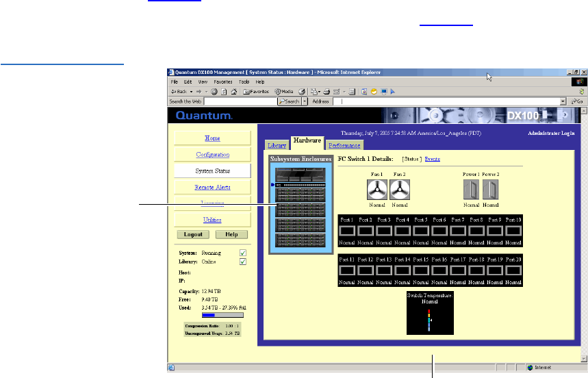
Task: Print the page with printer icon
Action: point(327,92)
